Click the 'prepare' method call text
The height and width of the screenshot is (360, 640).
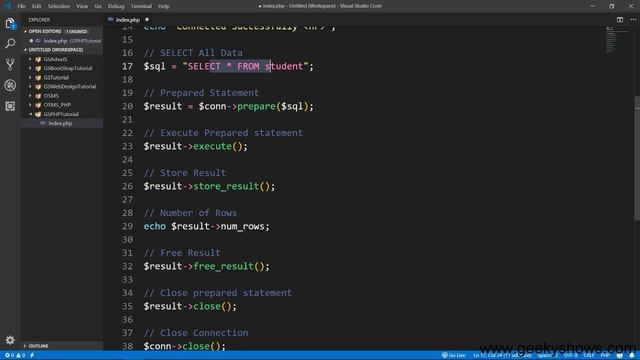pyautogui.click(x=256, y=106)
